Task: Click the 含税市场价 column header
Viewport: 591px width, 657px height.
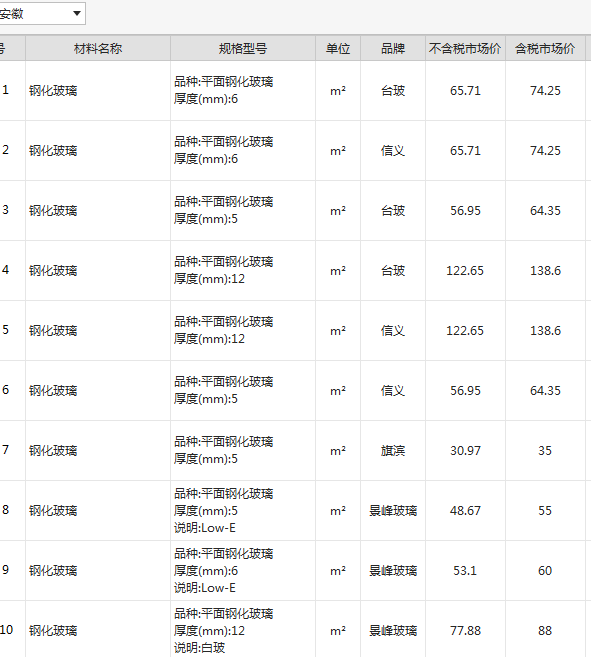Action: (x=545, y=49)
